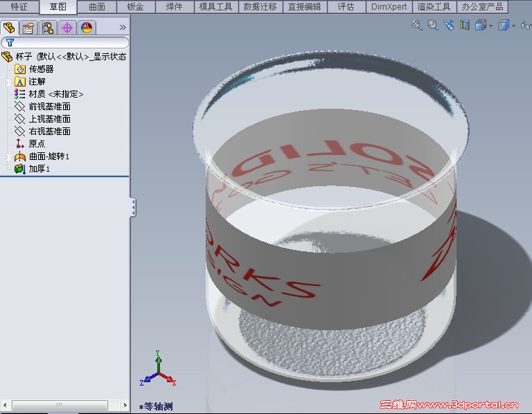The image size is (532, 414).
Task: Open the ConfigurationManager tab
Action: [48, 28]
